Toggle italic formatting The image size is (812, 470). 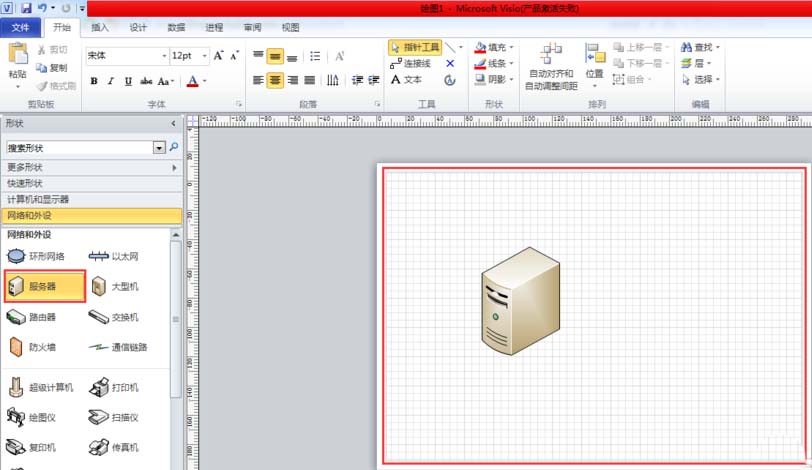[x=110, y=81]
